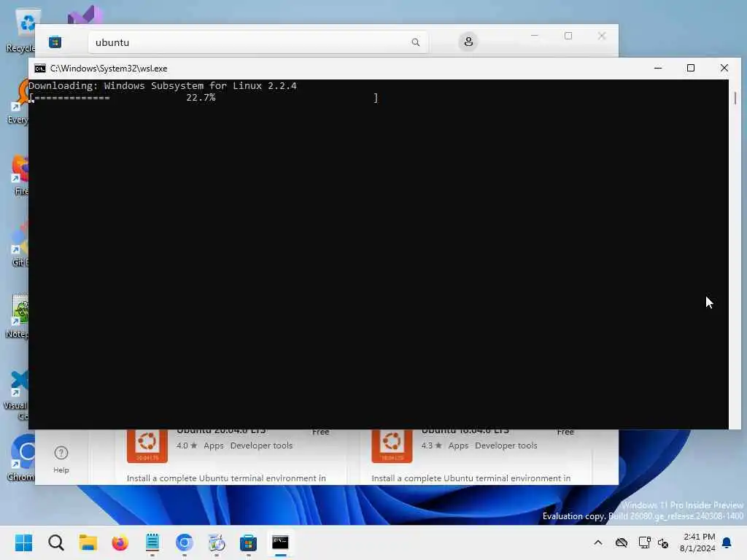Select the Chromium desktop shortcut
The image size is (747, 560).
pos(21,458)
